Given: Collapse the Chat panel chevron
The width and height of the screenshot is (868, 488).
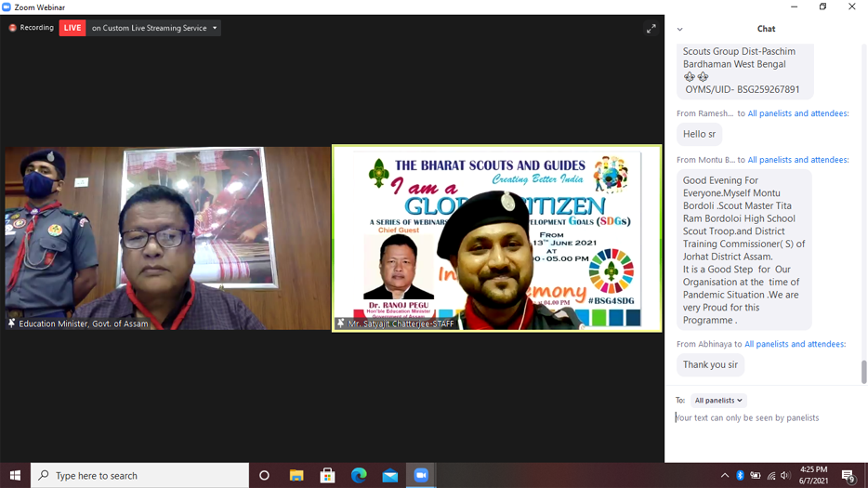Looking at the screenshot, I should click(x=680, y=29).
